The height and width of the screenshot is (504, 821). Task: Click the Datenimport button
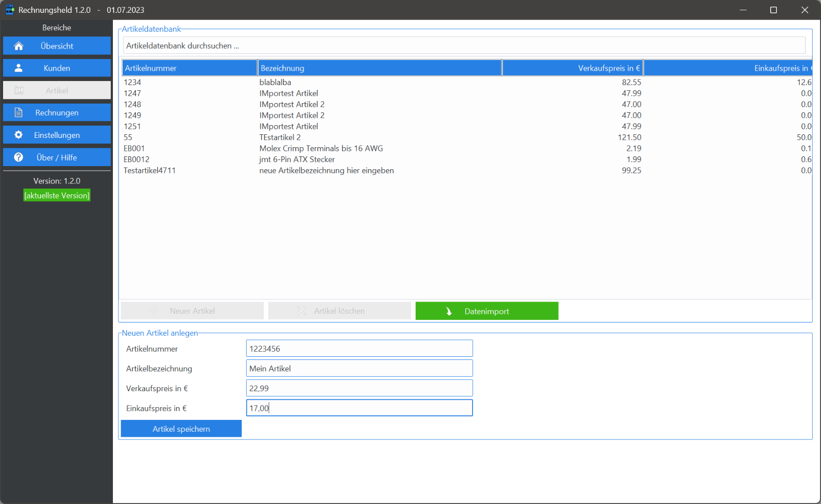tap(487, 311)
